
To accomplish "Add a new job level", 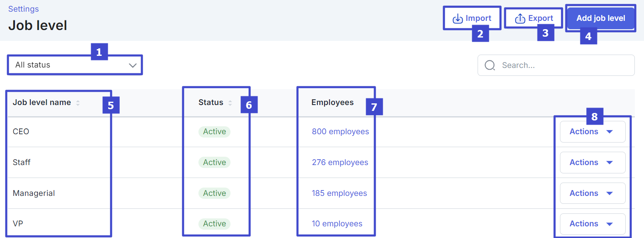I will click(x=601, y=18).
